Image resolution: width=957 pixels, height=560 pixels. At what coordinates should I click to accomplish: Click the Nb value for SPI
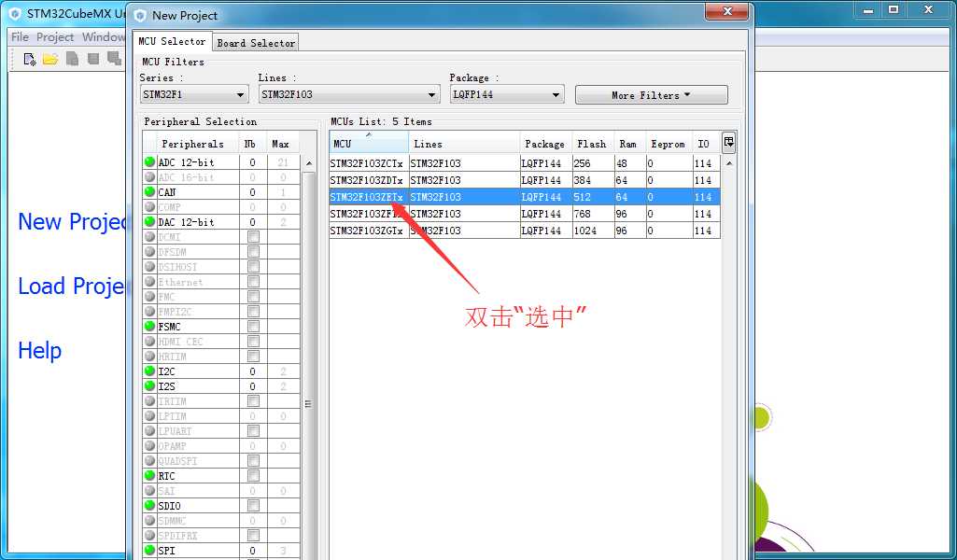click(252, 551)
